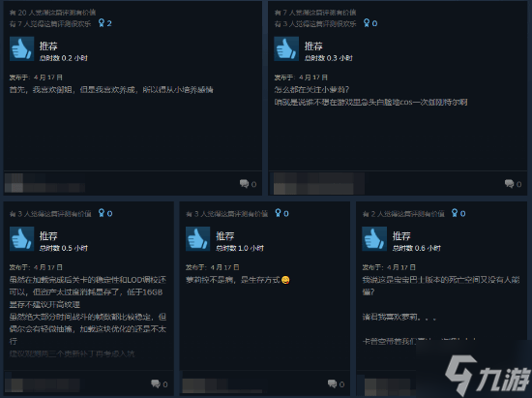Open the 推荐 title of 0.2 小时 review
The image size is (532, 398).
(x=48, y=46)
